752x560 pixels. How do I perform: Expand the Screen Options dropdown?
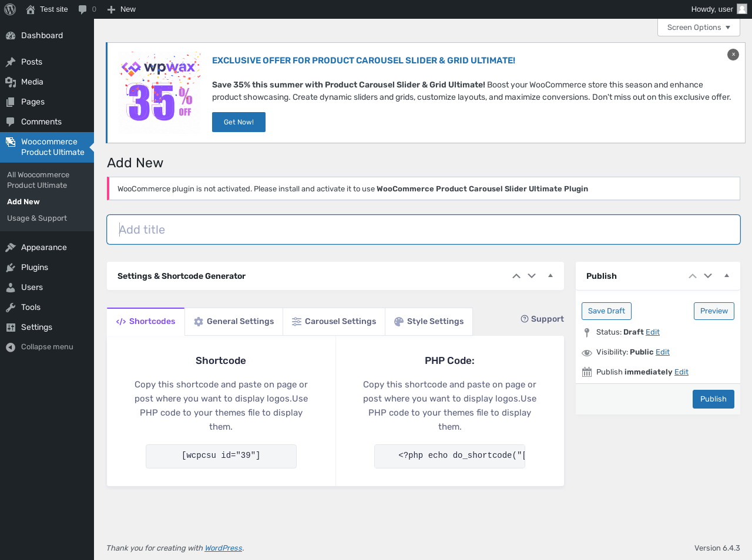[x=699, y=28]
